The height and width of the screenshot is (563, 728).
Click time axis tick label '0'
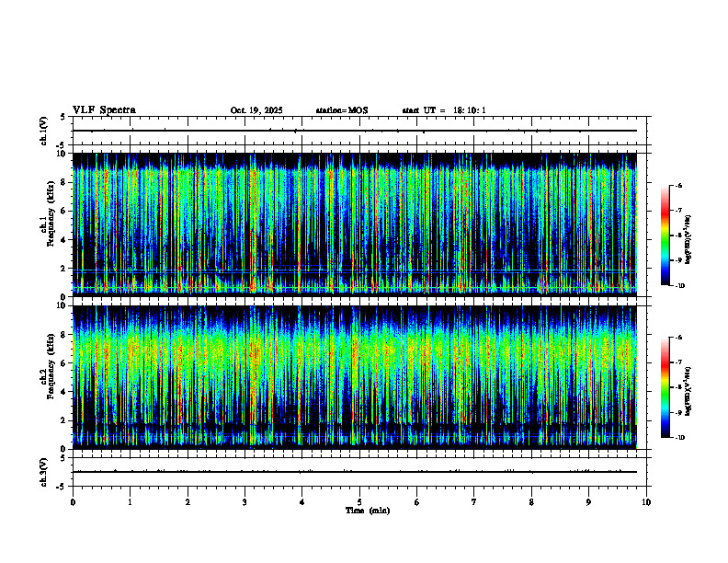click(73, 502)
